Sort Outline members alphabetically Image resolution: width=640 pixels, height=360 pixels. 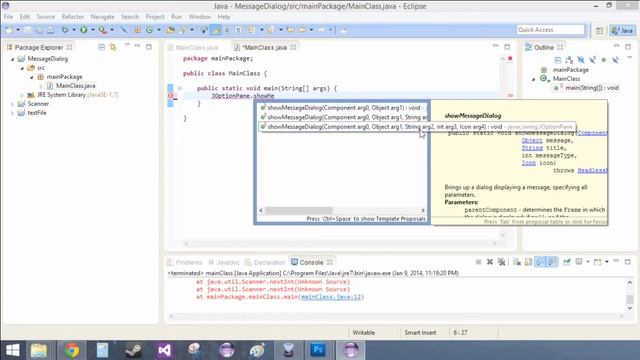569,60
